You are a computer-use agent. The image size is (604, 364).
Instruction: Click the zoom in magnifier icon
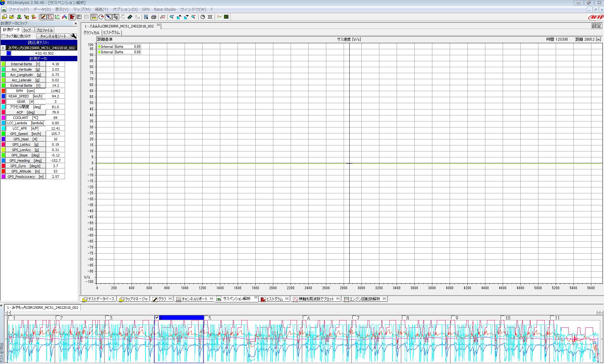coord(172,17)
